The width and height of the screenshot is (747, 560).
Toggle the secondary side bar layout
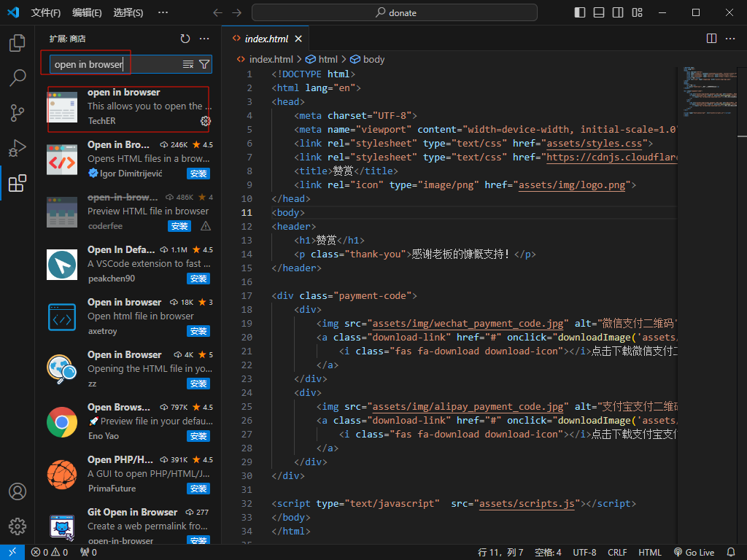click(x=618, y=12)
